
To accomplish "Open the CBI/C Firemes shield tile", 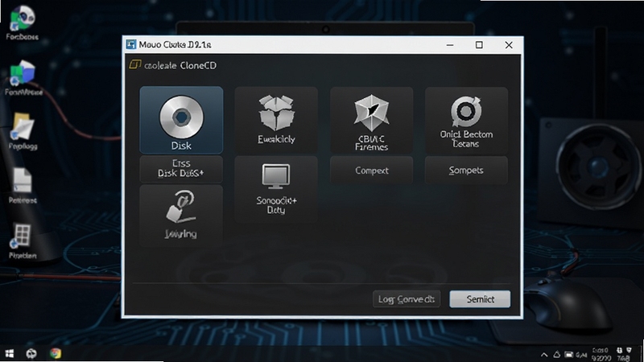I will [371, 120].
